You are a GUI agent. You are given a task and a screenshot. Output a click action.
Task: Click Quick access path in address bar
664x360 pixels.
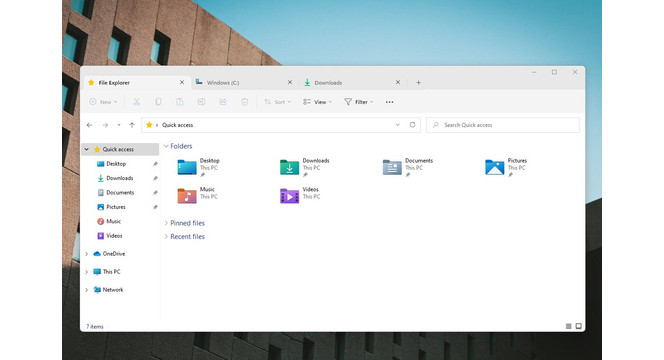(x=177, y=125)
